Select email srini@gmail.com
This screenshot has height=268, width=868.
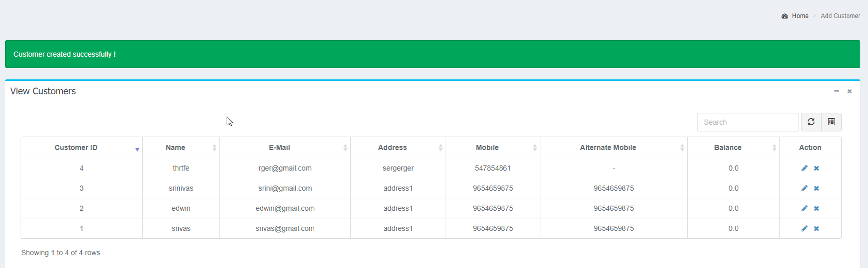coord(285,188)
